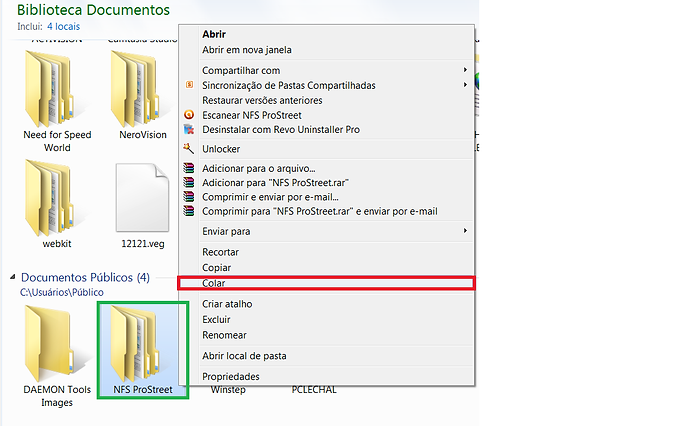Click the C:\Usuários\Público path link
Screen dimensions: 677x426
coord(61,292)
